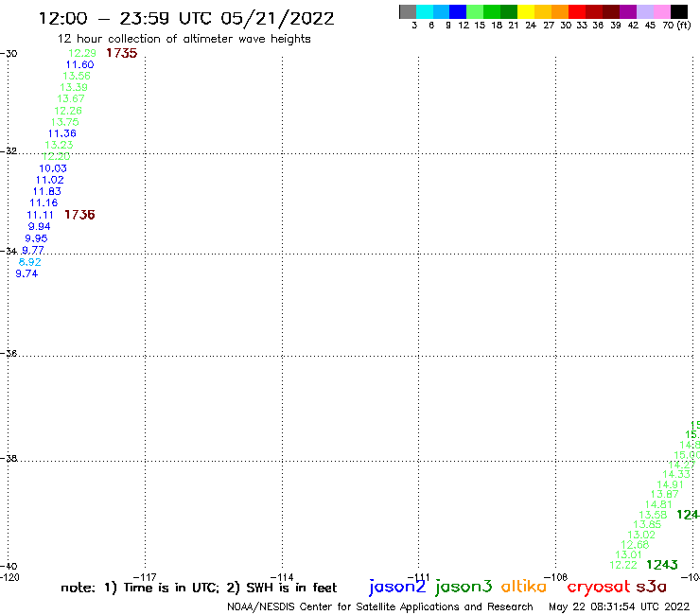This screenshot has width=700, height=615.
Task: Click the s3a satellite legend label
Action: (x=651, y=586)
